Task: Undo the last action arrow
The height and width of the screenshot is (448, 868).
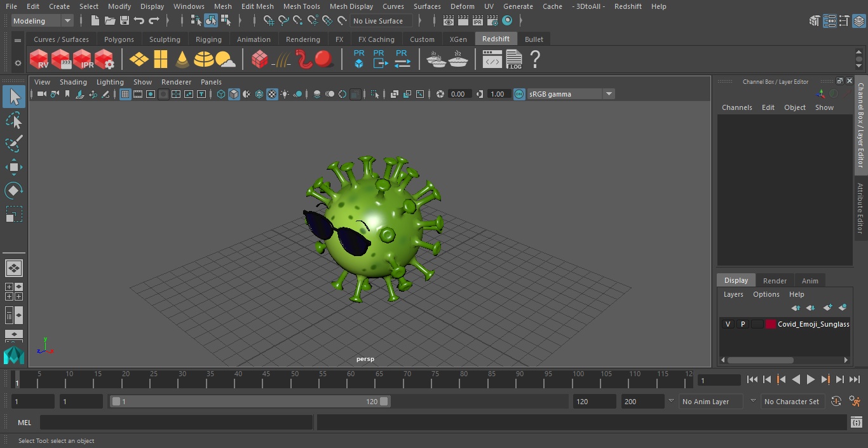Action: pos(139,21)
